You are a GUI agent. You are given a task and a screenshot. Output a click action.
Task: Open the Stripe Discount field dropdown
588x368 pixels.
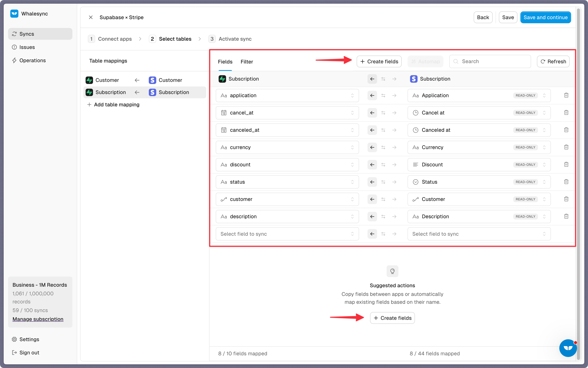click(479, 164)
